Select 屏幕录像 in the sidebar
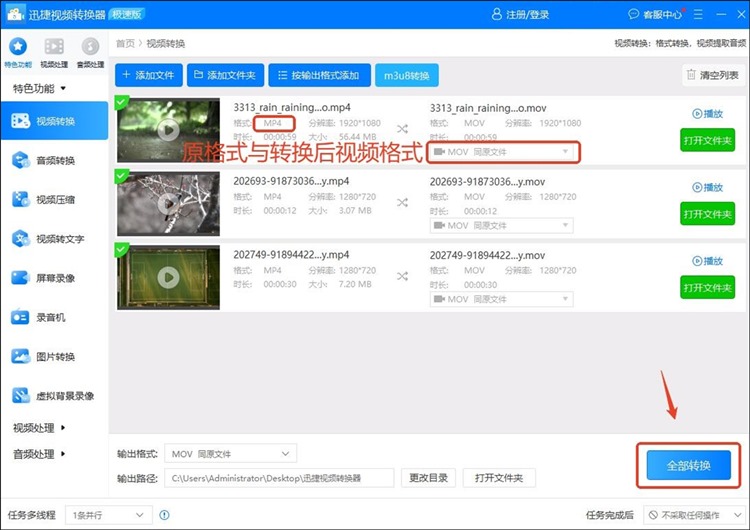Screen dimensions: 750x530 pos(54,278)
